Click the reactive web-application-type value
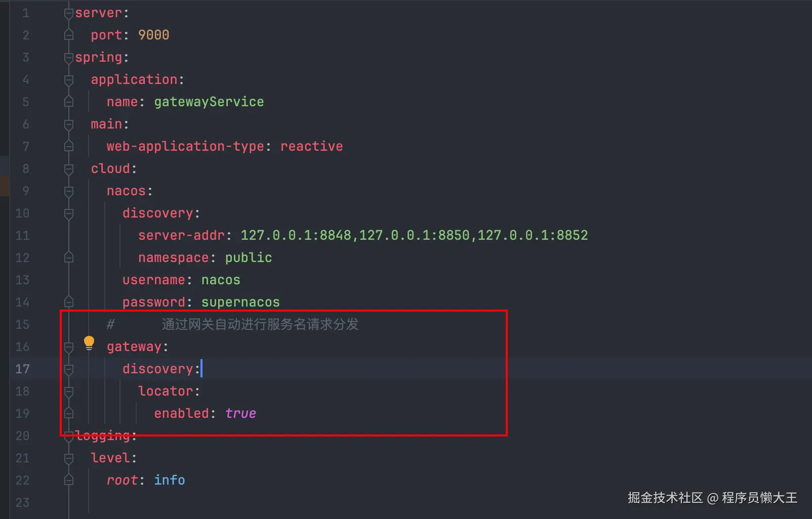 (x=311, y=147)
